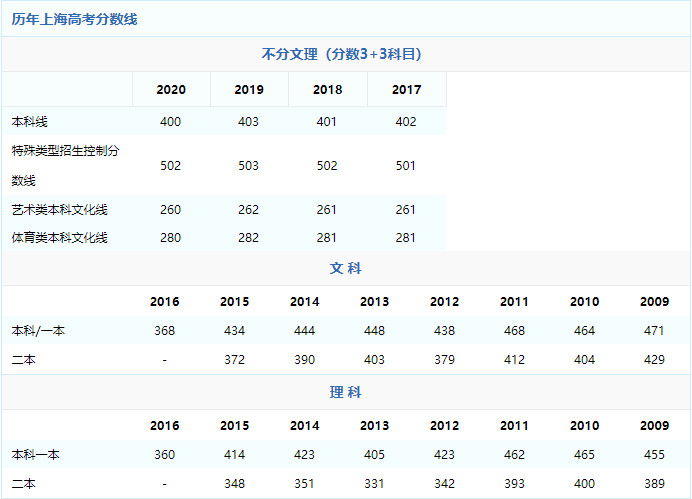Select the 2020 column header
The width and height of the screenshot is (692, 499).
pyautogui.click(x=171, y=90)
